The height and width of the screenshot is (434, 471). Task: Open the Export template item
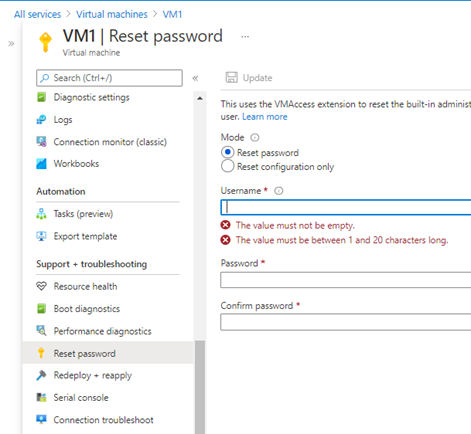click(x=85, y=236)
